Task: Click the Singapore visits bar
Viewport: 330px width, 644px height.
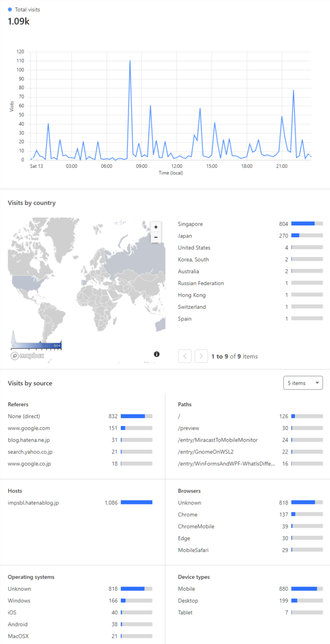Action: (307, 224)
